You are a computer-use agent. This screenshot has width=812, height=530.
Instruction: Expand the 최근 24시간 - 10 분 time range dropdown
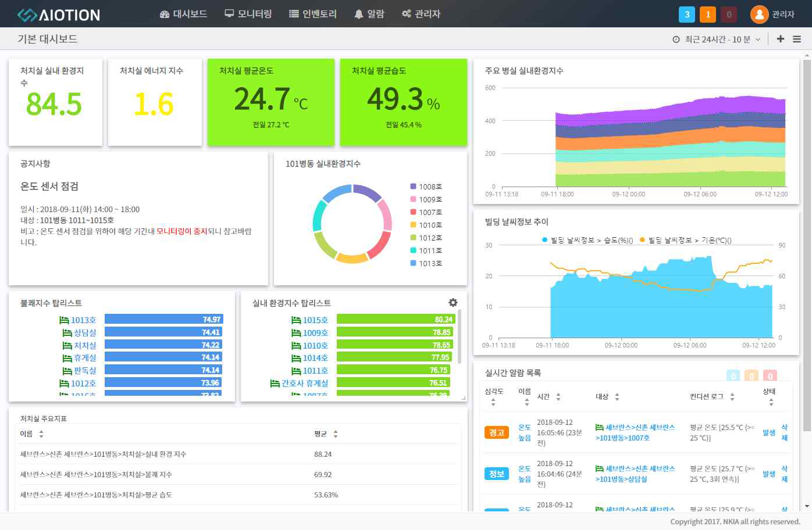[717, 40]
